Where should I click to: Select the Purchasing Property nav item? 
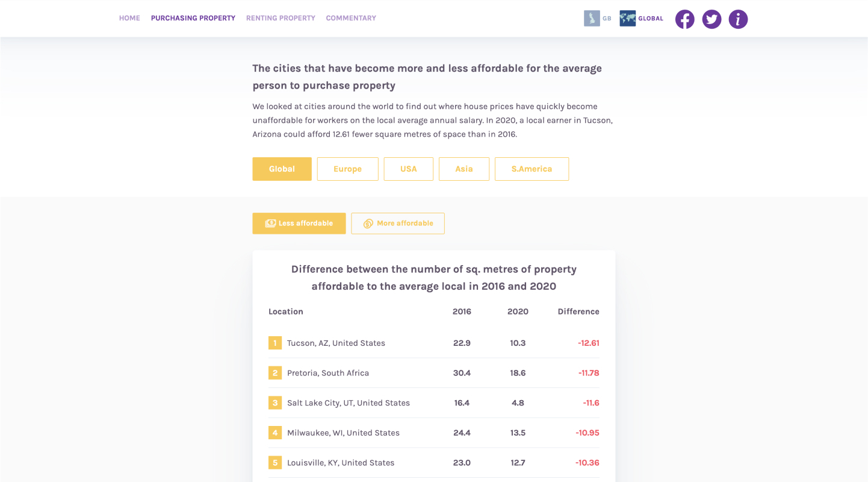pos(193,18)
